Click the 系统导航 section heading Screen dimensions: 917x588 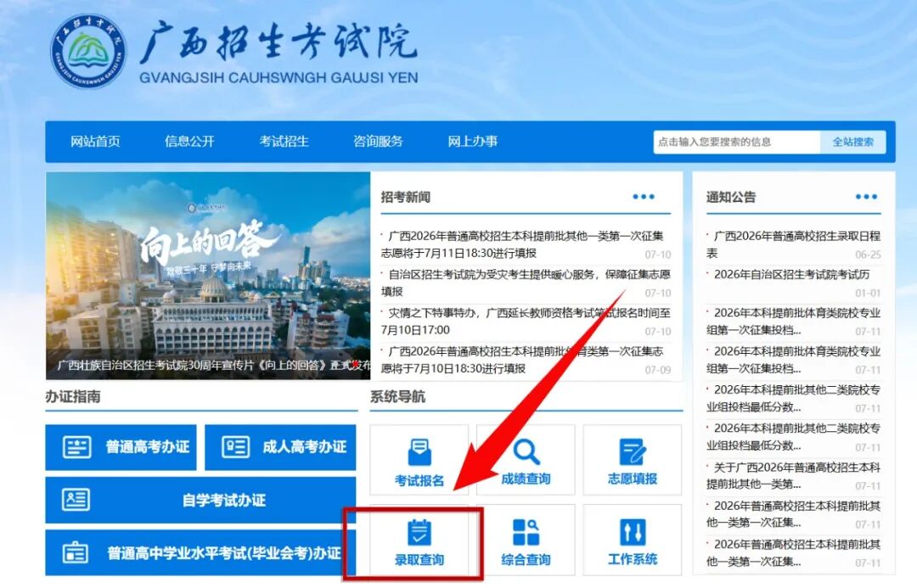(x=397, y=397)
